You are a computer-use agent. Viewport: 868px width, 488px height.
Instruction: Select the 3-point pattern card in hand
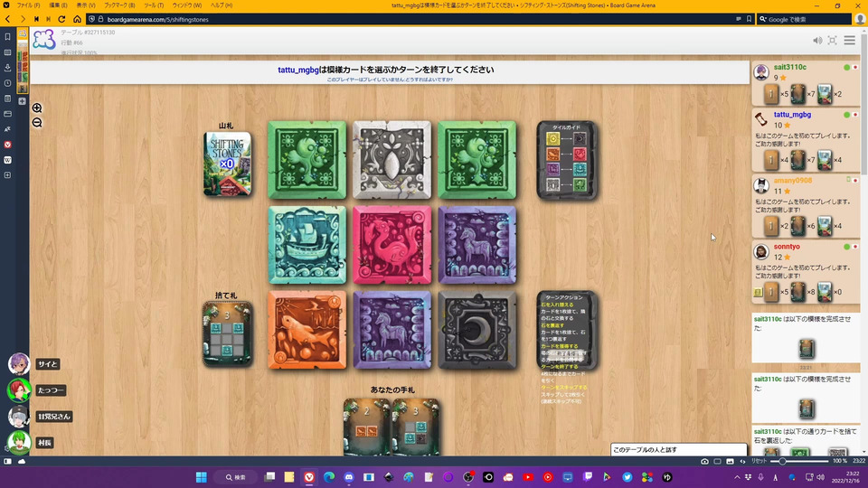click(416, 427)
